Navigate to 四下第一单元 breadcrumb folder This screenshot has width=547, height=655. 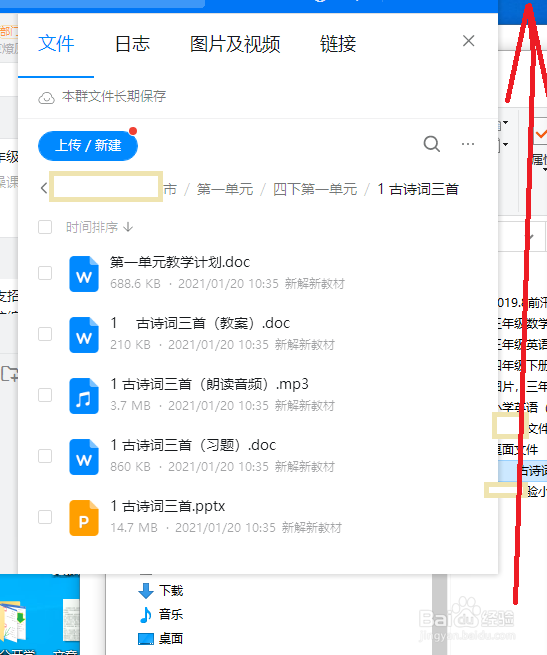click(315, 189)
